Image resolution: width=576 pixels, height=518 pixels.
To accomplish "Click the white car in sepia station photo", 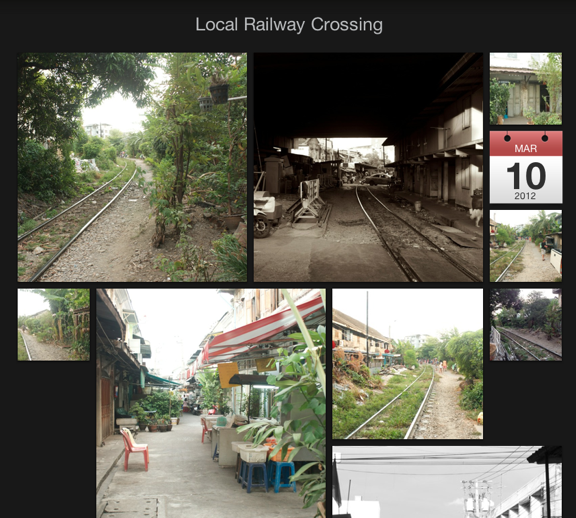I will (x=377, y=179).
